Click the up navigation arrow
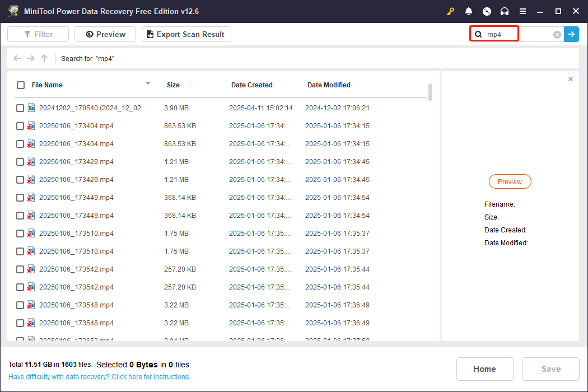588x392 pixels. pyautogui.click(x=44, y=58)
